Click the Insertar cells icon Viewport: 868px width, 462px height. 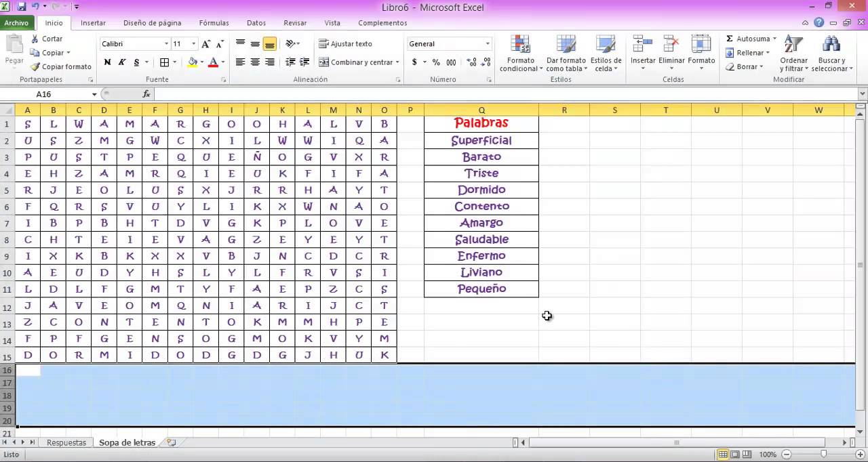point(643,45)
